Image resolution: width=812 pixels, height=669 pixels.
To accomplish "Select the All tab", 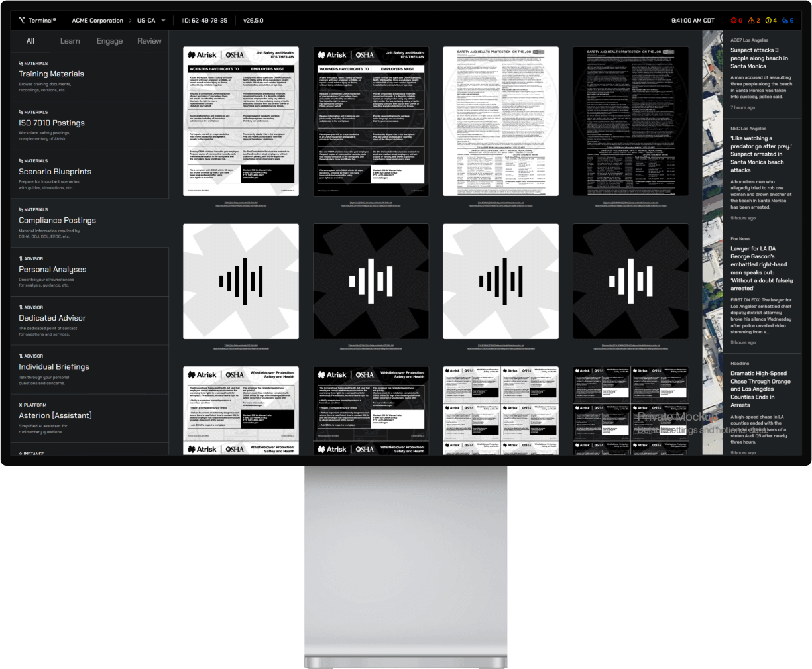I will pos(30,41).
